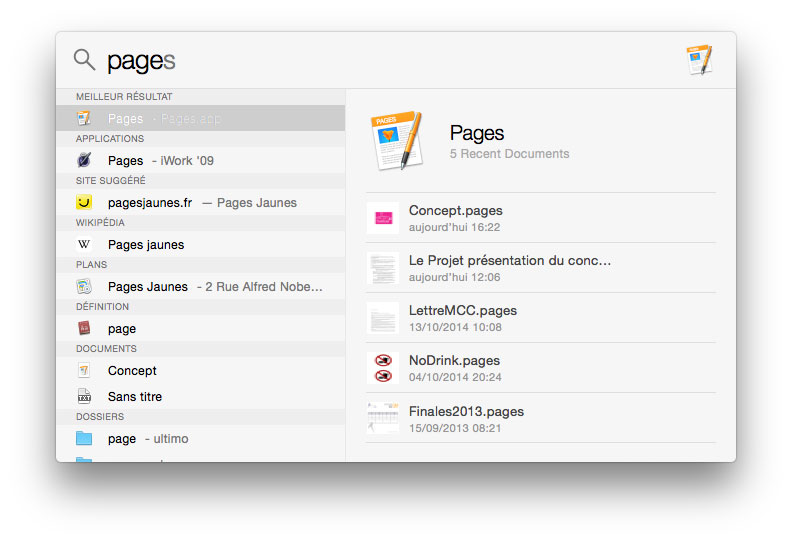Viewport: 792px width, 542px height.
Task: Click the Spotlight magnifying glass icon
Action: [84, 60]
